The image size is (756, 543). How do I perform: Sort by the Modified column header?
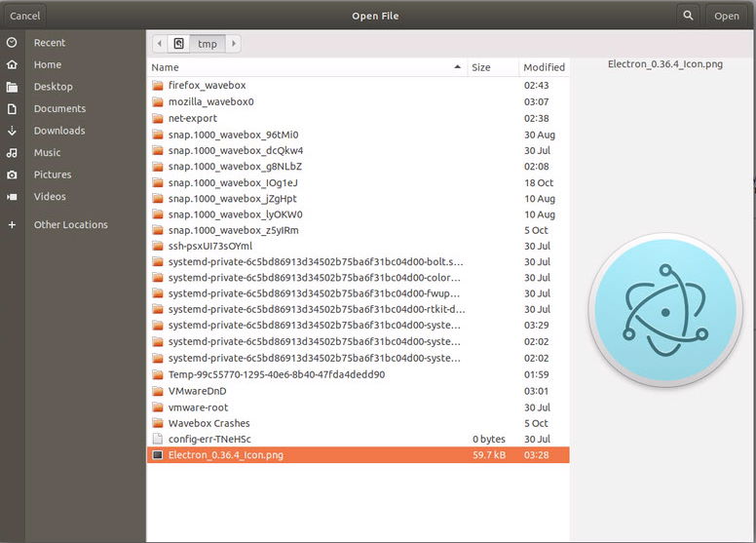(x=544, y=67)
